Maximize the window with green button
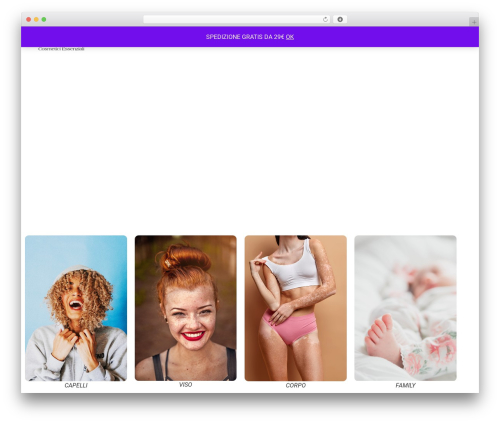Screen dimensions: 500x423 coord(44,19)
